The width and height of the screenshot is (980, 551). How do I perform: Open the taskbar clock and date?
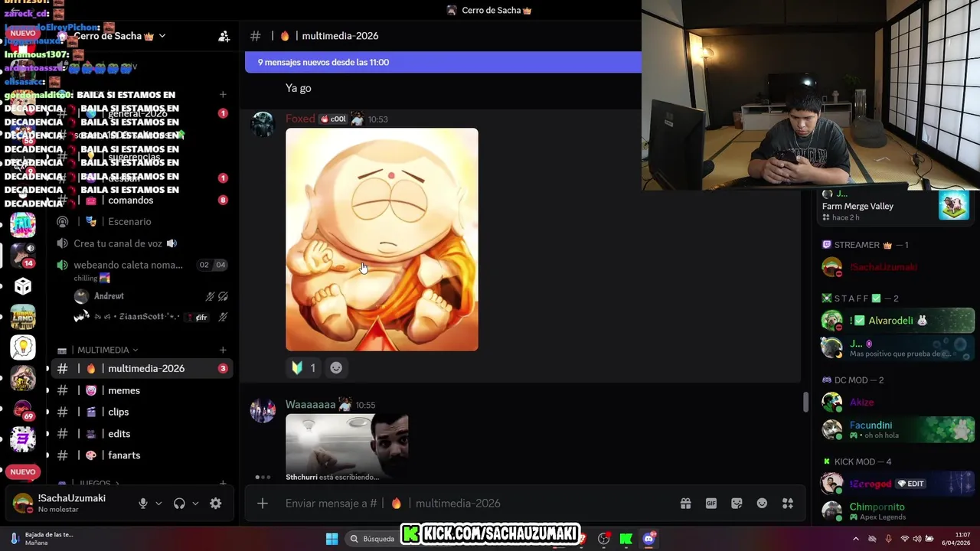(x=955, y=539)
